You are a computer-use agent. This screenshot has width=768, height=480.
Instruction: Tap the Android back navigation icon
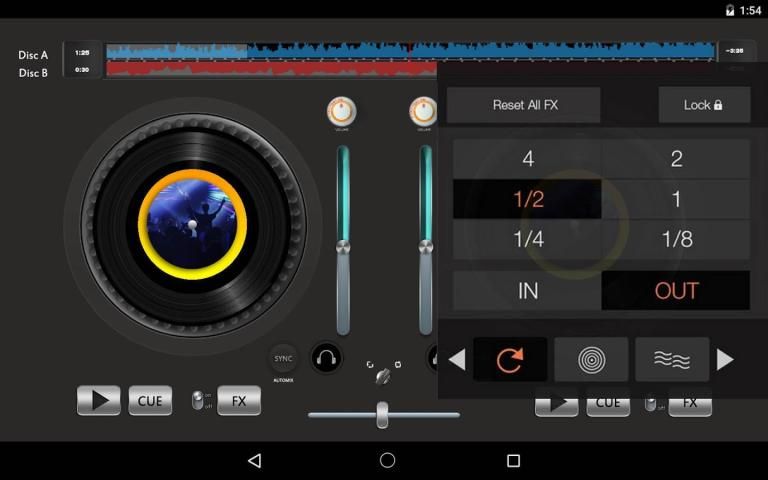[x=254, y=460]
